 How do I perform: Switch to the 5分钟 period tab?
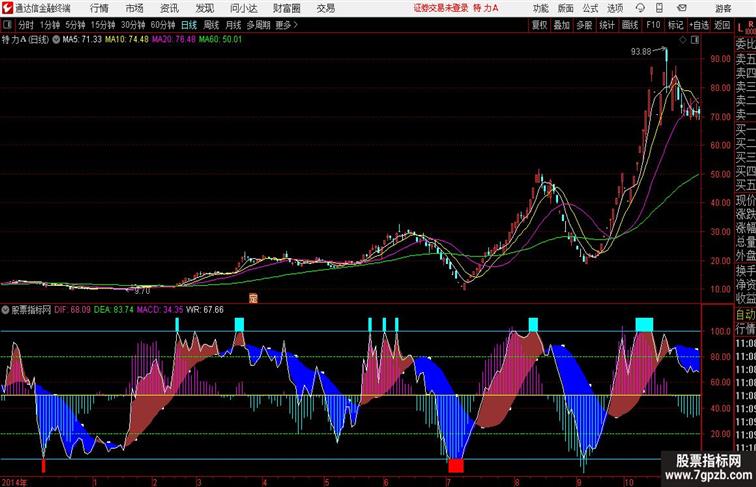click(75, 25)
